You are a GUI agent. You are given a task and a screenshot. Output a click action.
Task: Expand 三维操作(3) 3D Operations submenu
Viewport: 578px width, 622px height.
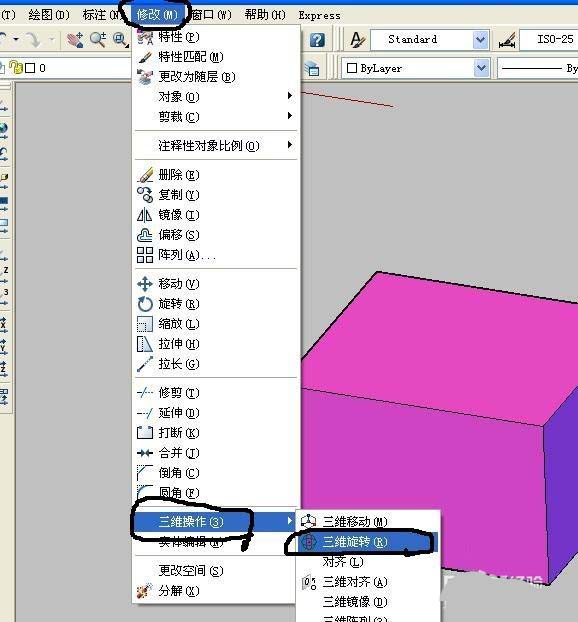pyautogui.click(x=216, y=522)
